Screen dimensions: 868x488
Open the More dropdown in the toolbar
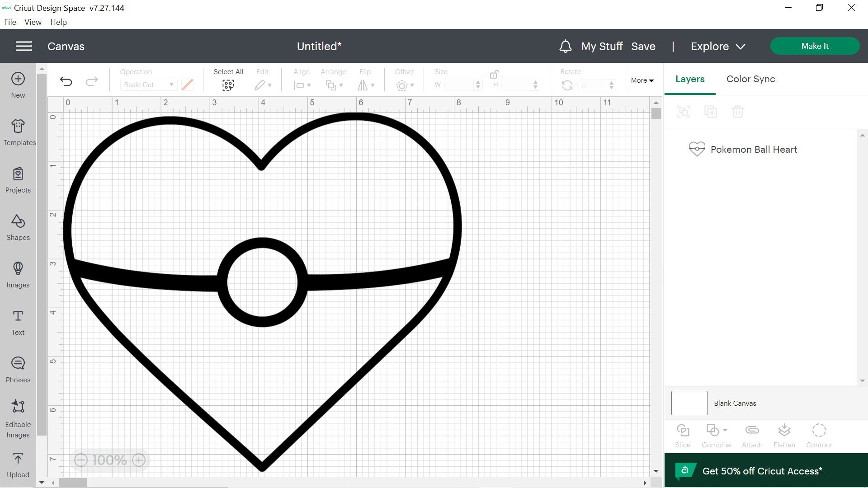tap(642, 80)
